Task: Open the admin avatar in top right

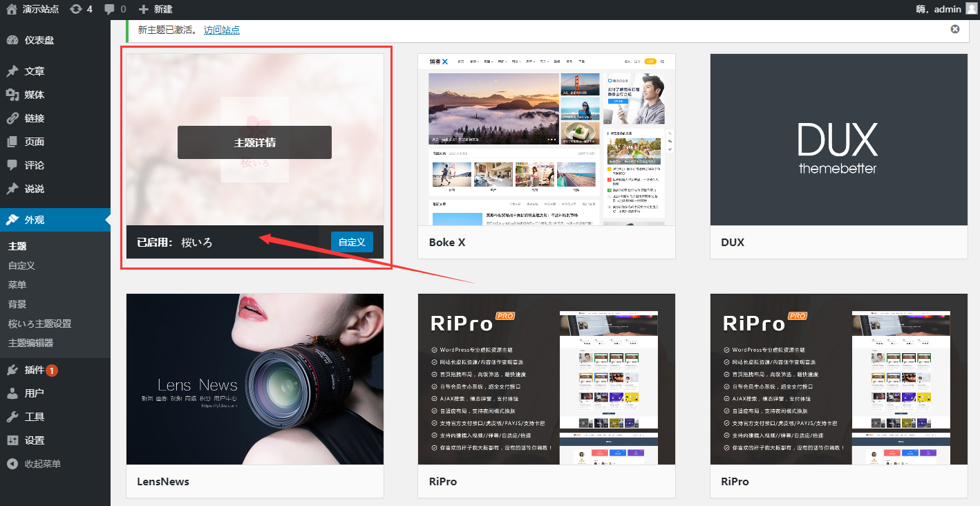Action: (x=971, y=8)
